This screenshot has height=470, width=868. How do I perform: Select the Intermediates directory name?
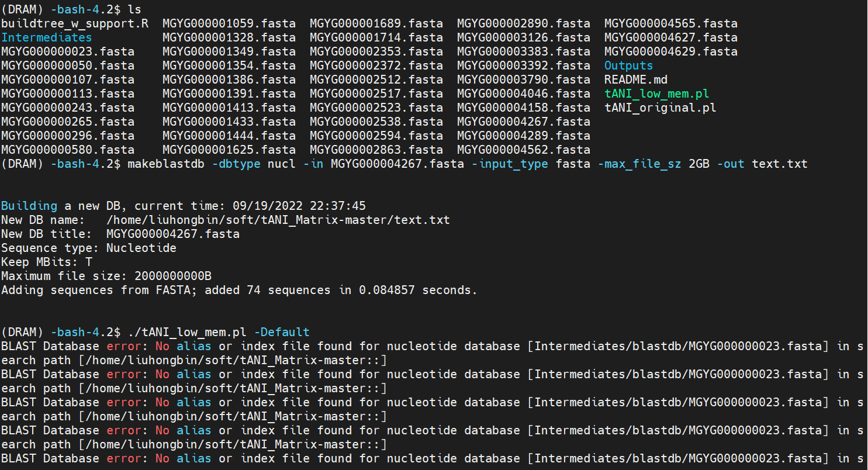pos(46,37)
